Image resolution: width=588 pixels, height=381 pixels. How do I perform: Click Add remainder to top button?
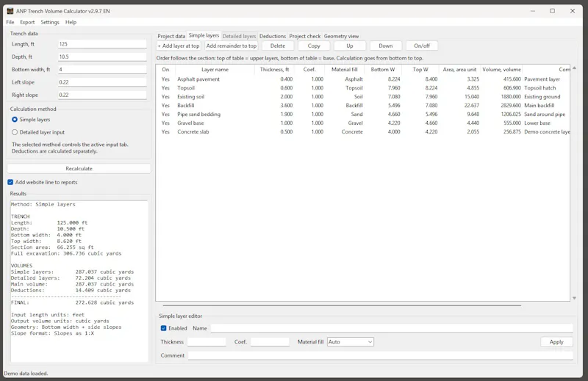point(232,46)
